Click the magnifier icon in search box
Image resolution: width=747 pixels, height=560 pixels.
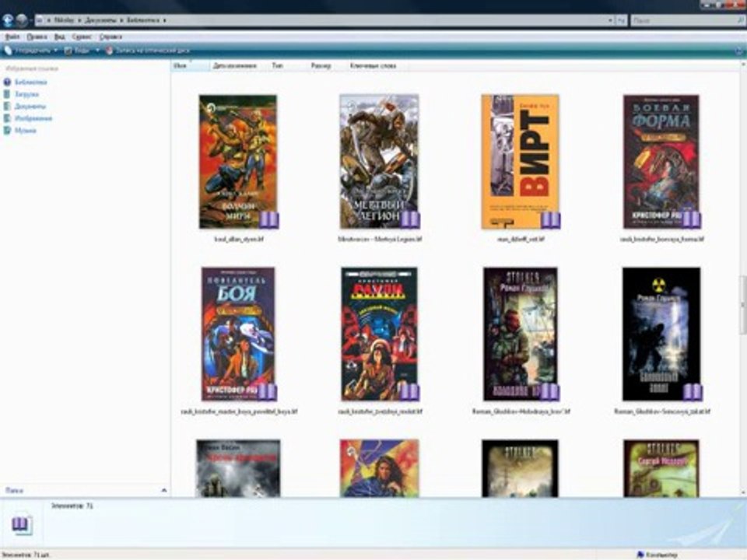740,20
